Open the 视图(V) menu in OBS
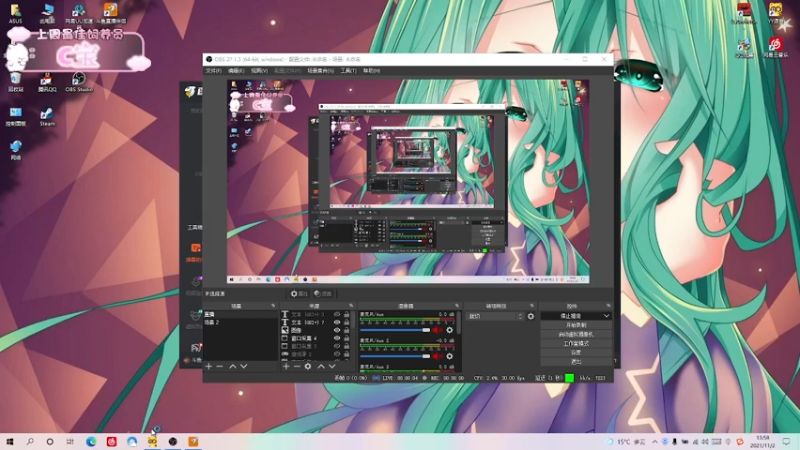The height and width of the screenshot is (450, 800). [259, 71]
